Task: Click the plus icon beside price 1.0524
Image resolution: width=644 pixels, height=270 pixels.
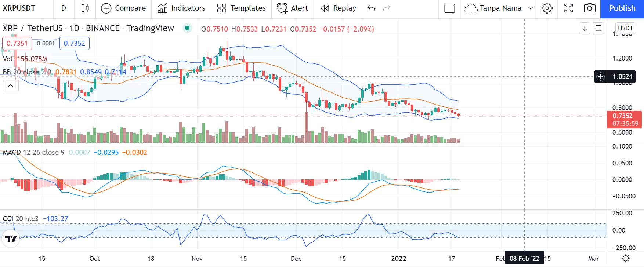Action: tap(600, 76)
